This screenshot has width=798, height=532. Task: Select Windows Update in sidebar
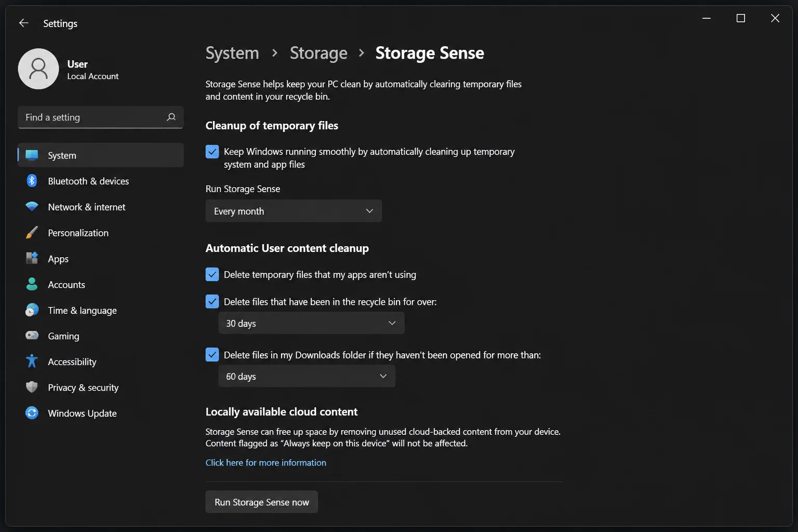tap(100, 413)
